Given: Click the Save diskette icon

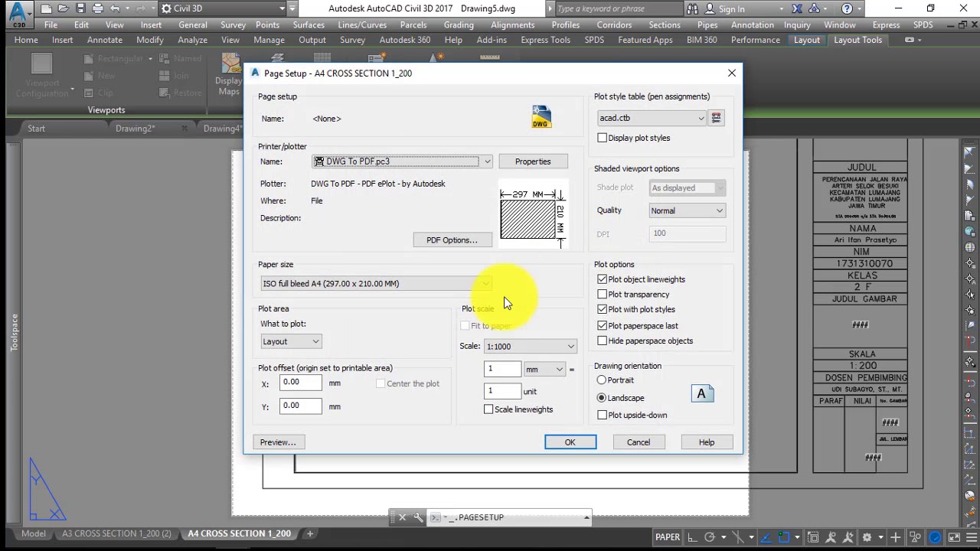Looking at the screenshot, I should 80,8.
